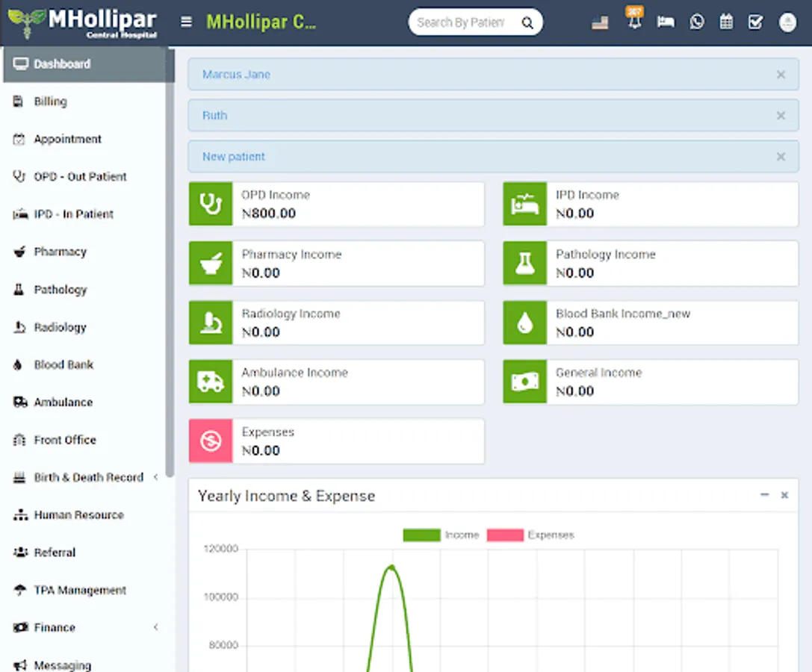812x672 pixels.
Task: Focus the Search By Patient field
Action: (x=461, y=22)
